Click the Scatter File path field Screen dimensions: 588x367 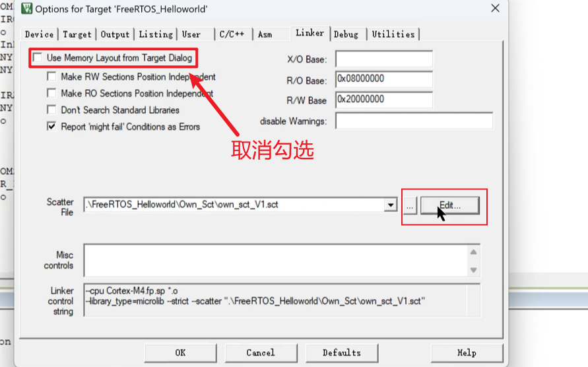click(234, 205)
